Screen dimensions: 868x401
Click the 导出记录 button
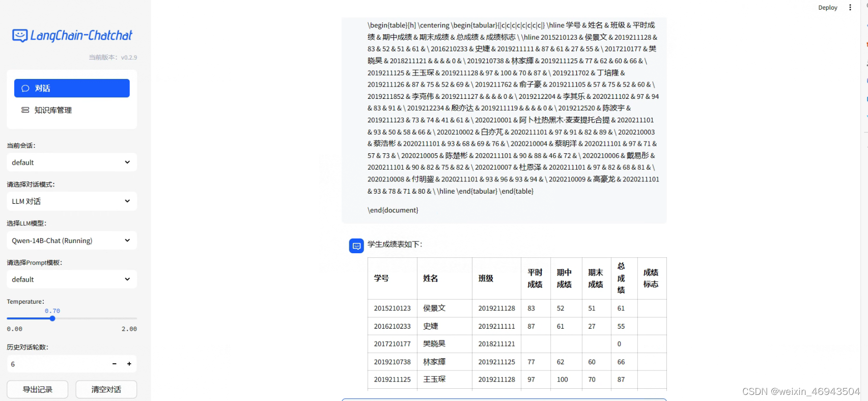[x=38, y=389]
